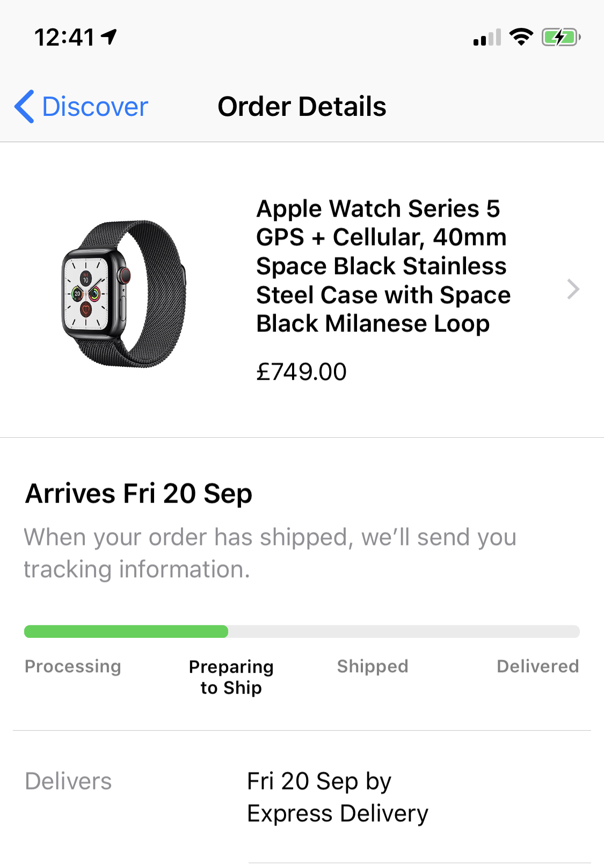Expand product details with right chevron

click(573, 289)
